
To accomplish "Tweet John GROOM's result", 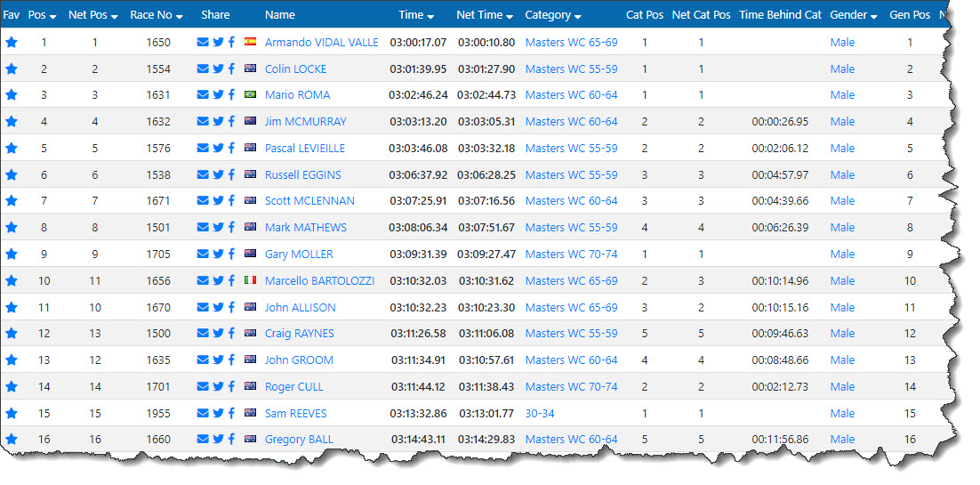I will coord(218,360).
